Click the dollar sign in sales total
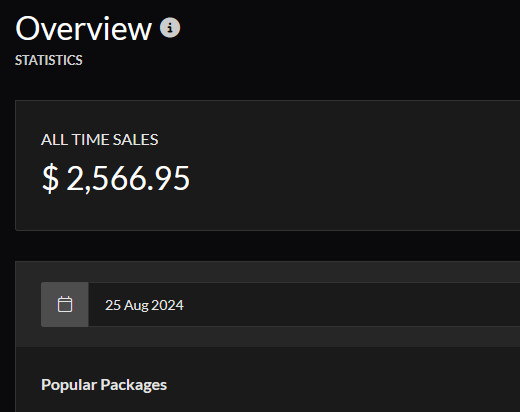Image resolution: width=520 pixels, height=412 pixels. 50,178
